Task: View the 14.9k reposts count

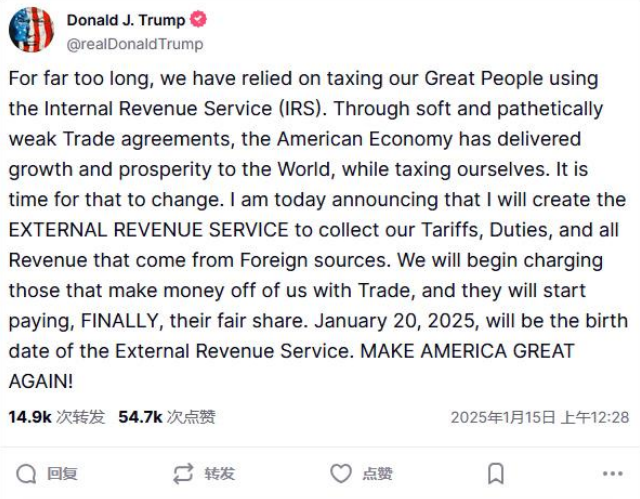Action: tap(29, 417)
